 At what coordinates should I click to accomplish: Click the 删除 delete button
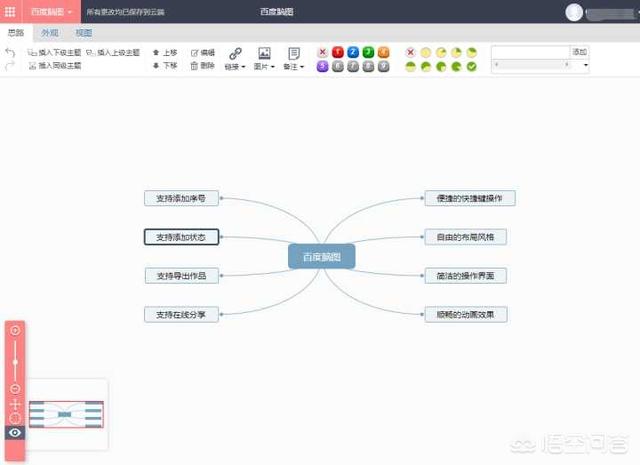coord(203,65)
